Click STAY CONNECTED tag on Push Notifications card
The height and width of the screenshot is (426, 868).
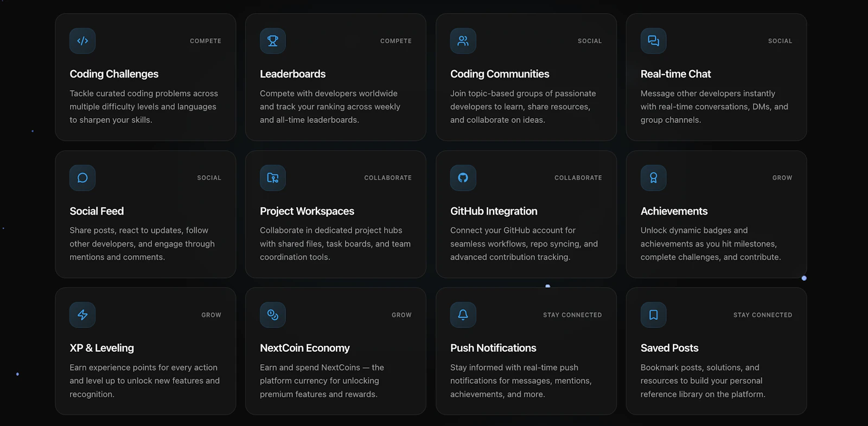point(572,315)
